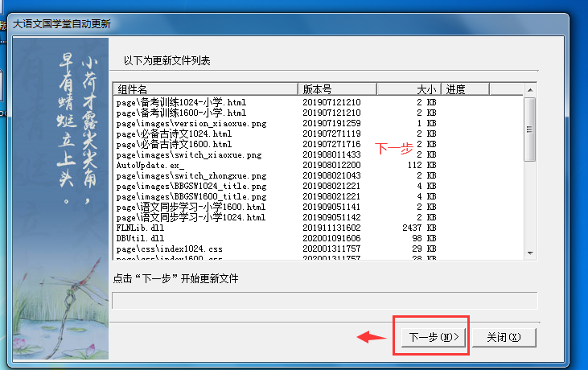
Task: Click version number 202001091606
Action: pyautogui.click(x=331, y=238)
